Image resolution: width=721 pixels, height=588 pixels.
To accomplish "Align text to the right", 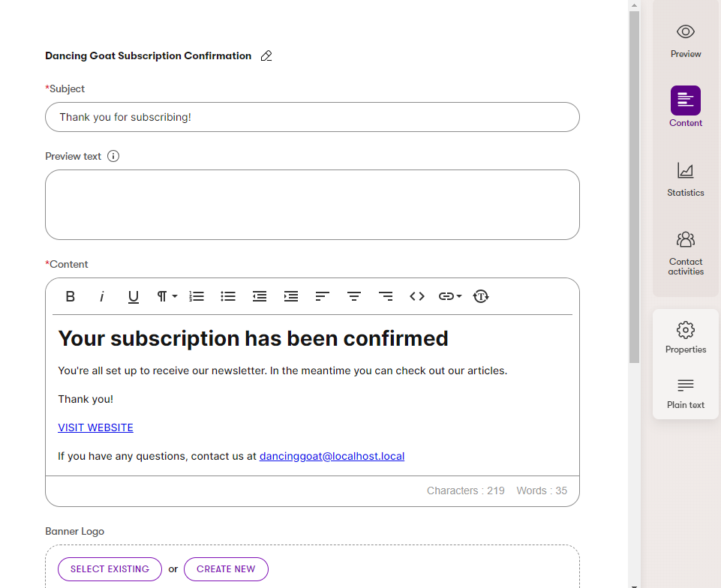I will coord(386,296).
